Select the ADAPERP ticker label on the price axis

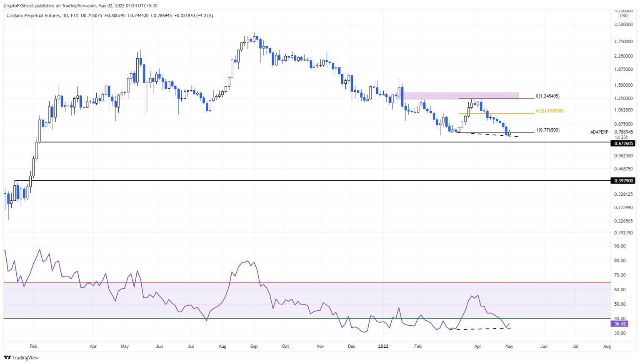[x=599, y=132]
